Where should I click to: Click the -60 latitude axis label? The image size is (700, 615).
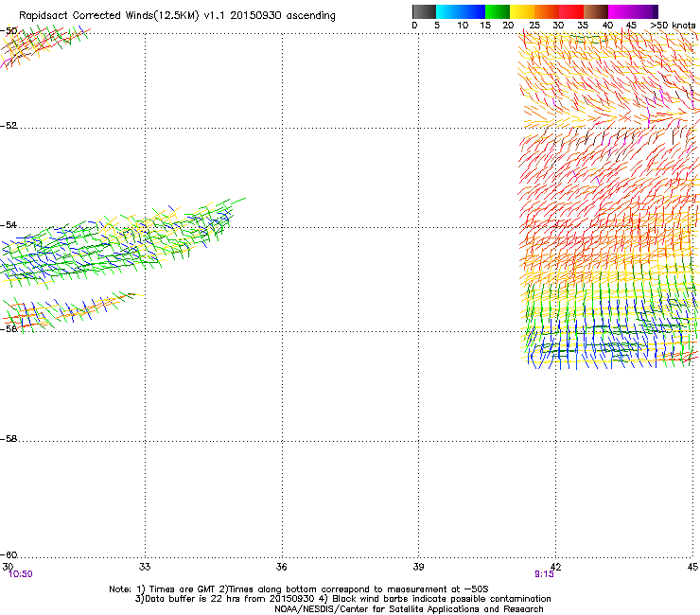(x=9, y=554)
